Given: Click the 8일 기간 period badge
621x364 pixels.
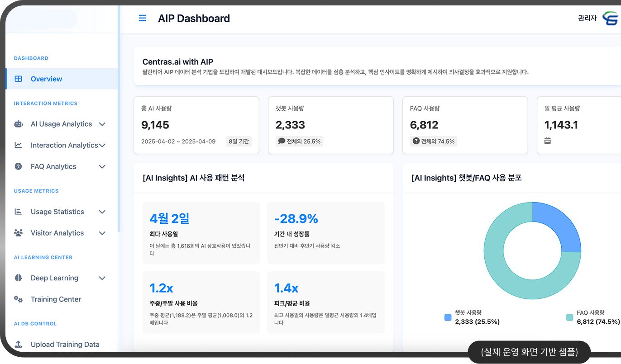Looking at the screenshot, I should point(239,141).
